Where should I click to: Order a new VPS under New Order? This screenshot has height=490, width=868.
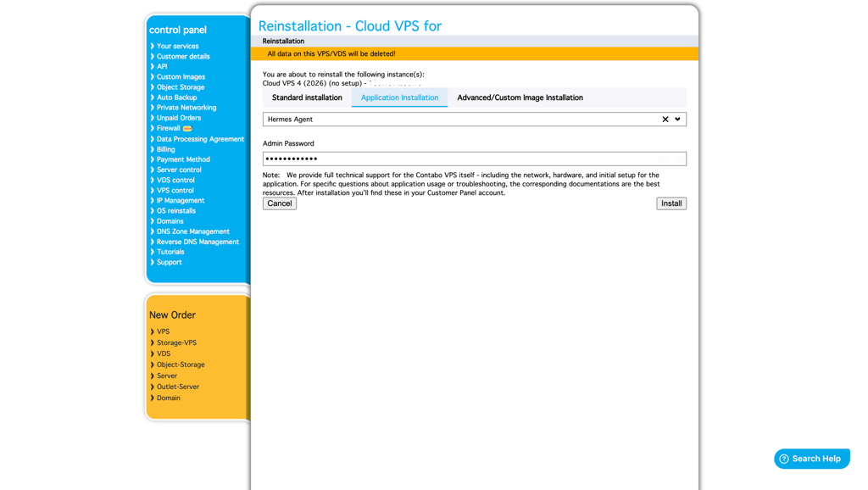pos(163,331)
